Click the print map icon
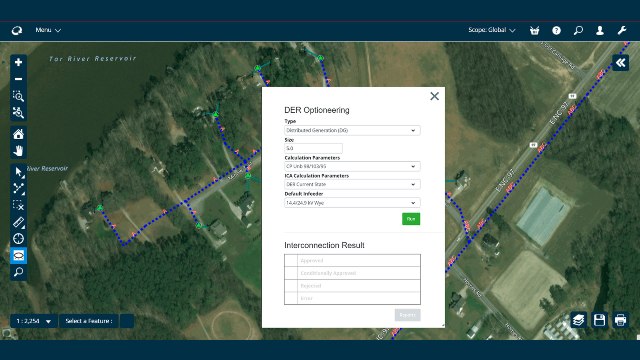Screen dimensions: 640x360 (620, 320)
